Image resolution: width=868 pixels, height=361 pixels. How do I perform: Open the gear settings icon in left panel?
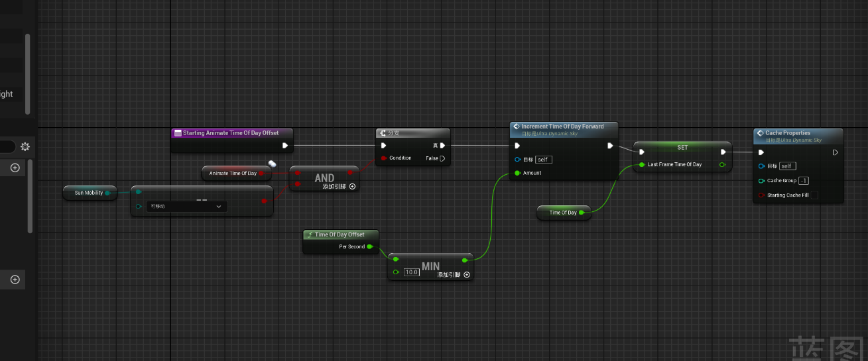pyautogui.click(x=25, y=146)
